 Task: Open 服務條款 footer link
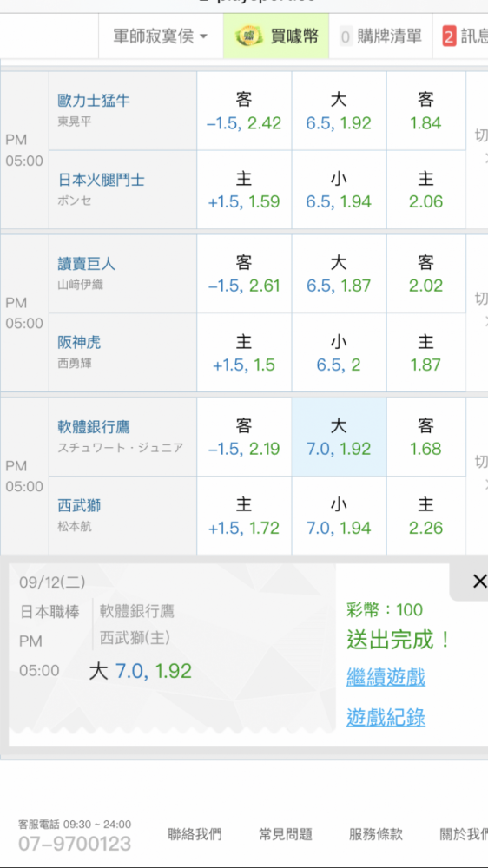[376, 833]
